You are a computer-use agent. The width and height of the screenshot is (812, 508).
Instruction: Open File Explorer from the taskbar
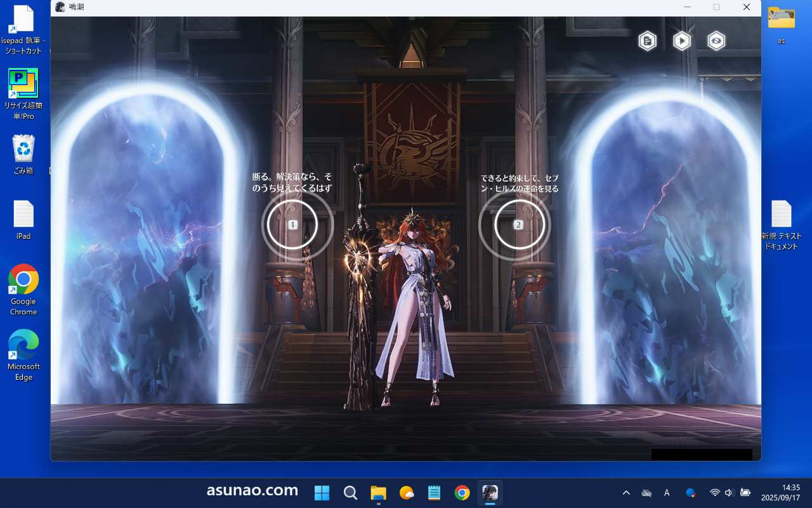[x=378, y=493]
